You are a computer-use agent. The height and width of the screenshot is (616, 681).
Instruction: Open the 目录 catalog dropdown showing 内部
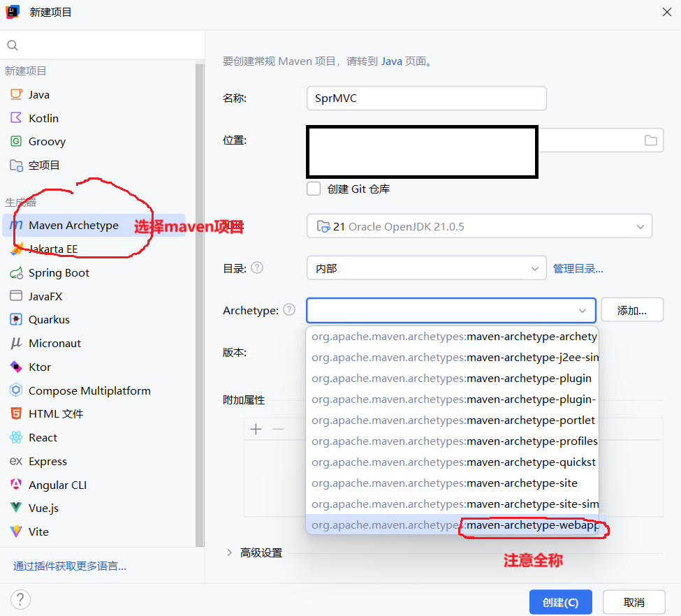426,268
